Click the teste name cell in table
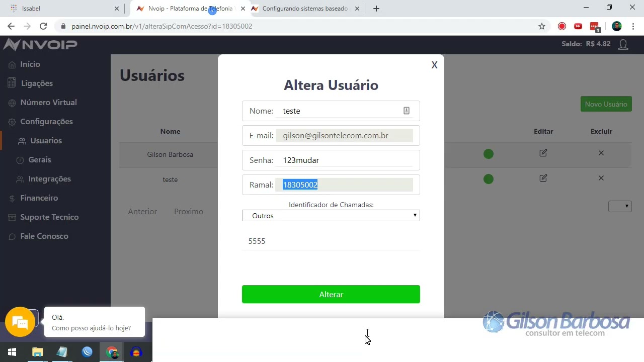Image resolution: width=644 pixels, height=362 pixels. (x=170, y=179)
